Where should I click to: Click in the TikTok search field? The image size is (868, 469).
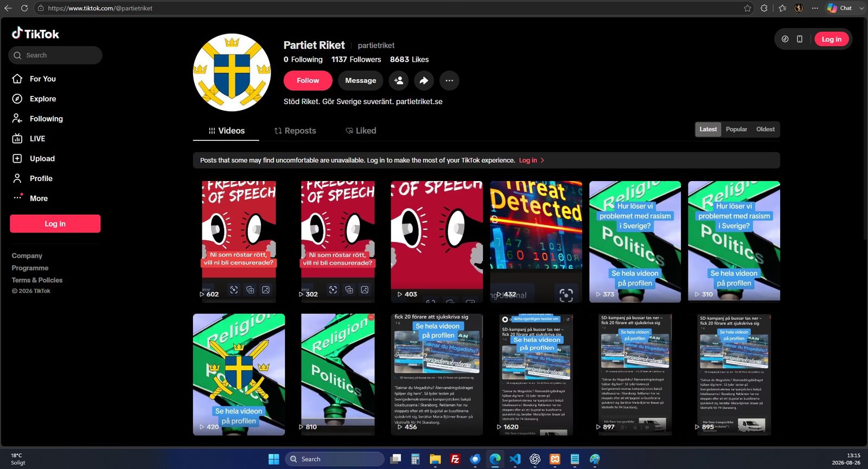pyautogui.click(x=55, y=55)
